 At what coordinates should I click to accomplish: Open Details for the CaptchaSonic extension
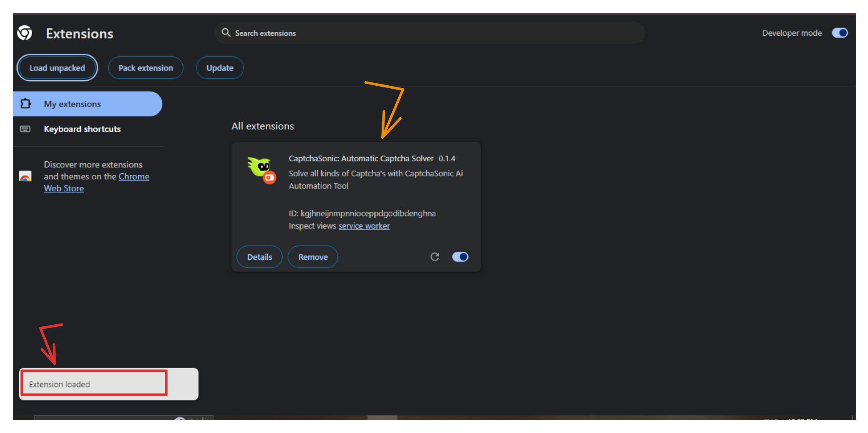[260, 257]
